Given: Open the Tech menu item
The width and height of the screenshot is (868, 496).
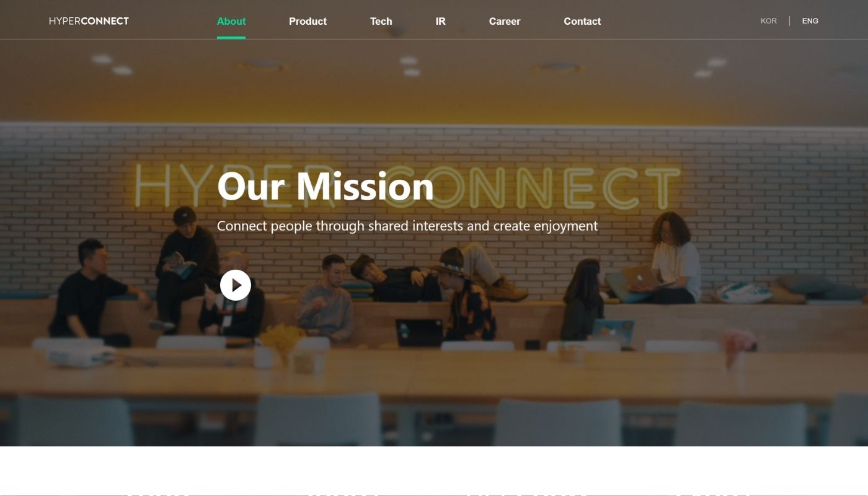Looking at the screenshot, I should (381, 21).
